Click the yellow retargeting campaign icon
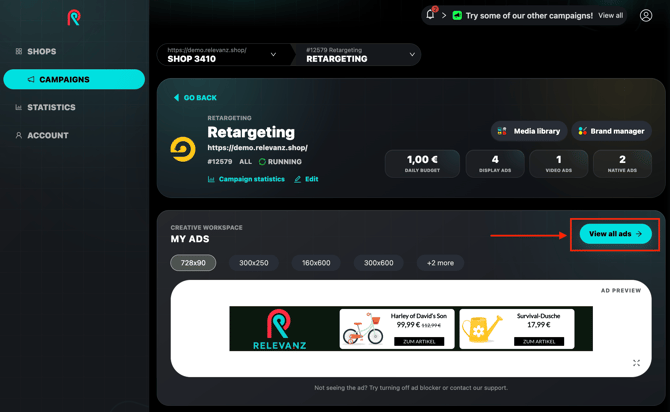Image resolution: width=670 pixels, height=412 pixels. [x=183, y=149]
